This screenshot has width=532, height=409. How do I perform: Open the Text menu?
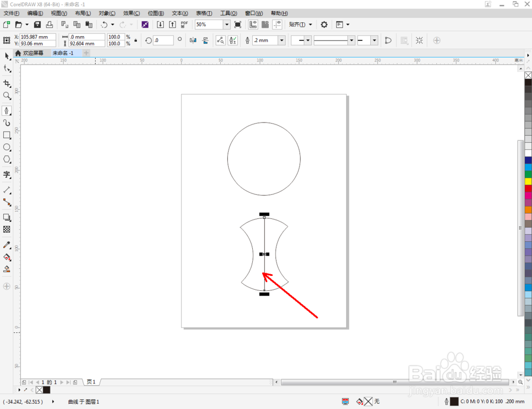click(x=180, y=13)
